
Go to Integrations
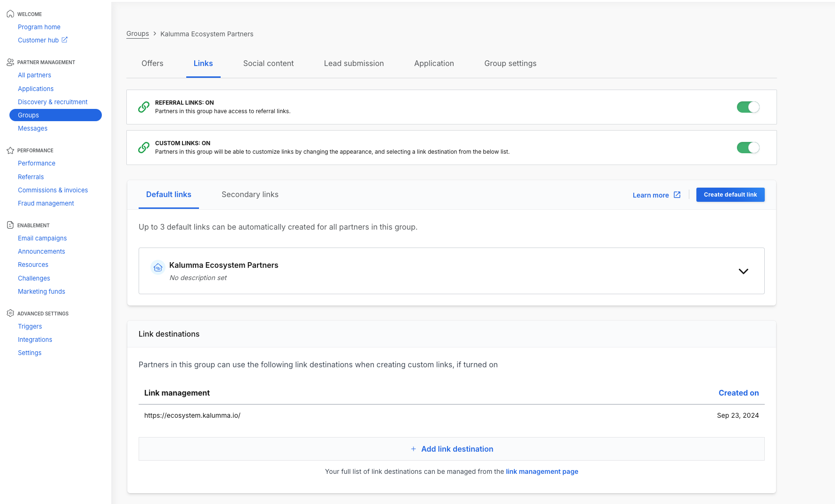tap(35, 339)
